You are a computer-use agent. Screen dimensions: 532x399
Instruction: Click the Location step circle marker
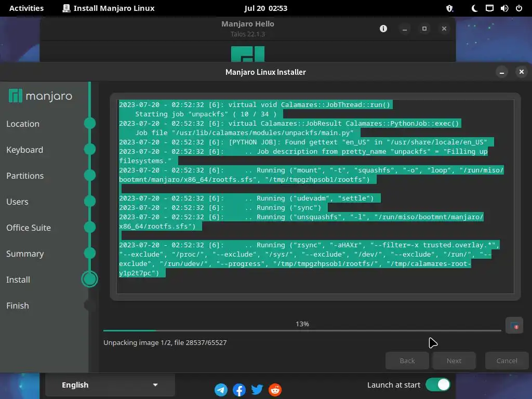(89, 123)
